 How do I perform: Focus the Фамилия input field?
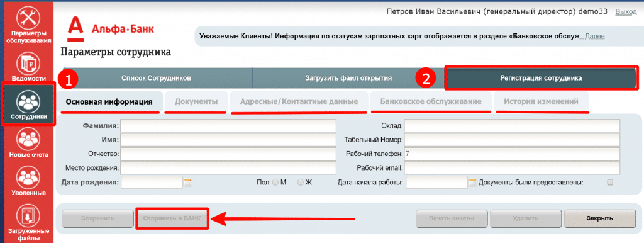228,125
